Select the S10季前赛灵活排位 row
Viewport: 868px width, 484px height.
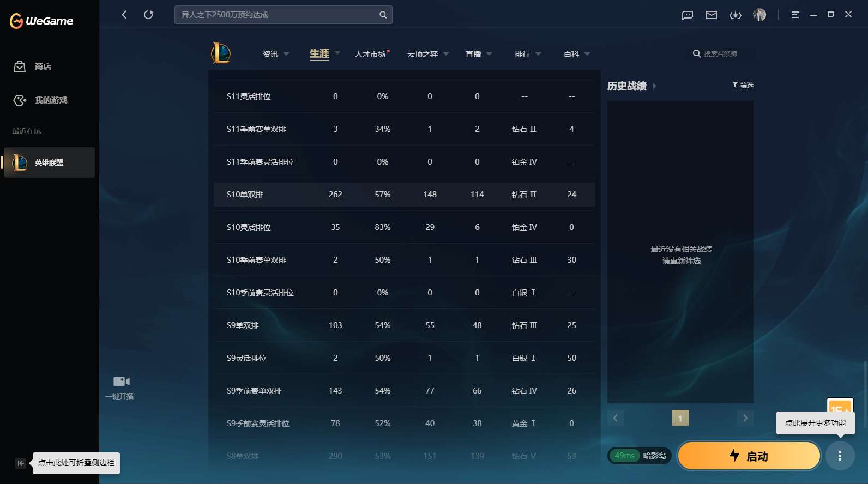pyautogui.click(x=404, y=293)
